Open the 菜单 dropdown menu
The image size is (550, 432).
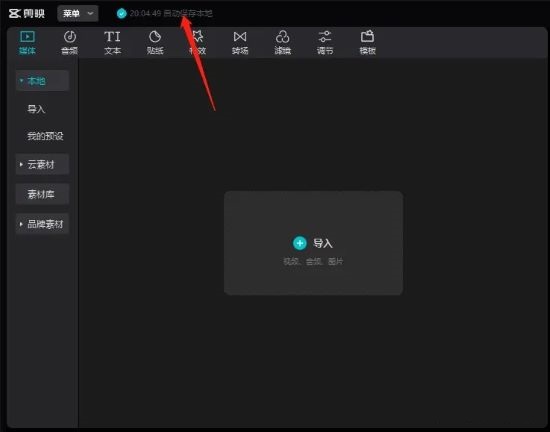click(78, 14)
